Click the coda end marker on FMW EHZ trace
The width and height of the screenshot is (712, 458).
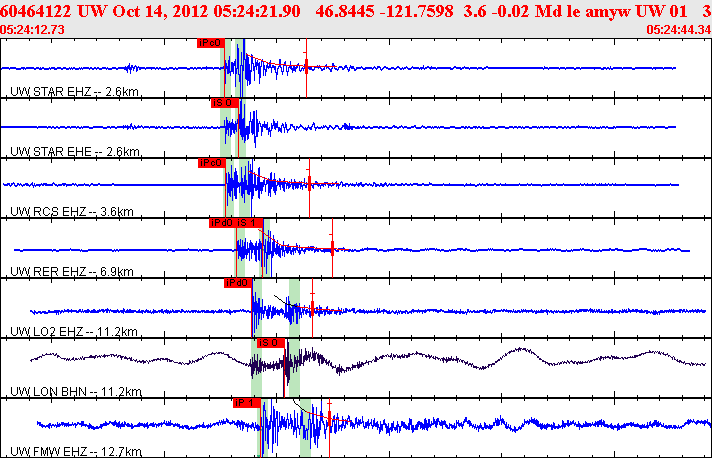click(329, 418)
